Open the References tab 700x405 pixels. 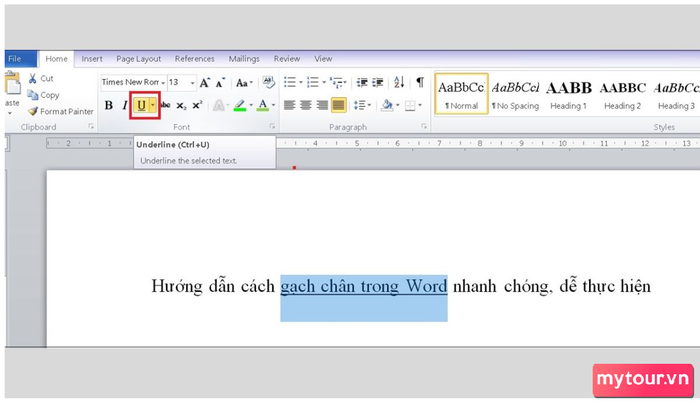pyautogui.click(x=194, y=59)
